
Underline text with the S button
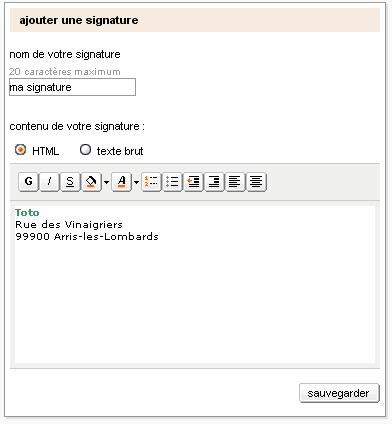(x=70, y=182)
